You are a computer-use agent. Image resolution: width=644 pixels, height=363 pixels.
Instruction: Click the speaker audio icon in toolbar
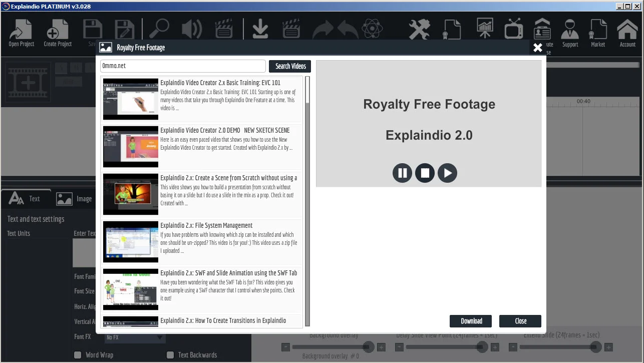(x=191, y=29)
